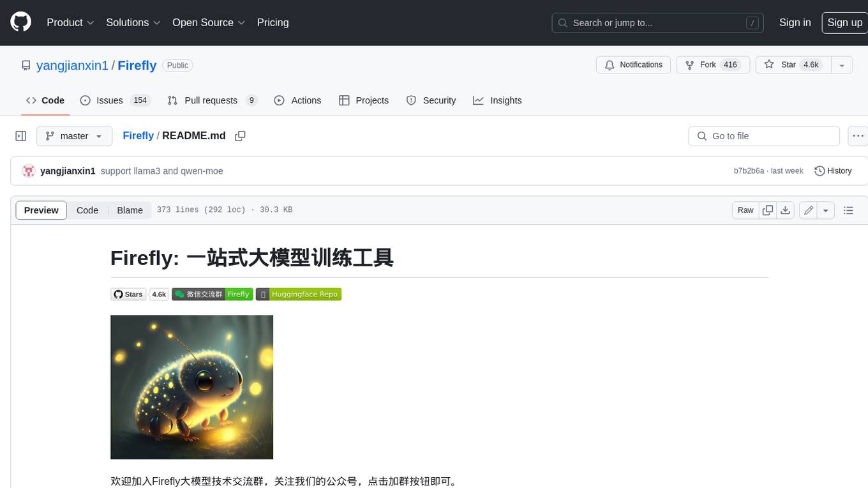Edit the file with pencil icon
Screen dimensions: 868x488
click(809, 210)
